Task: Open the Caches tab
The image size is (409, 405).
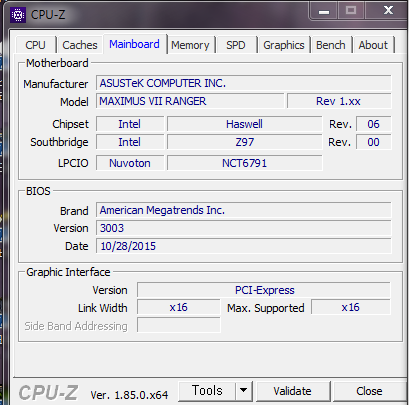Action: [x=80, y=45]
